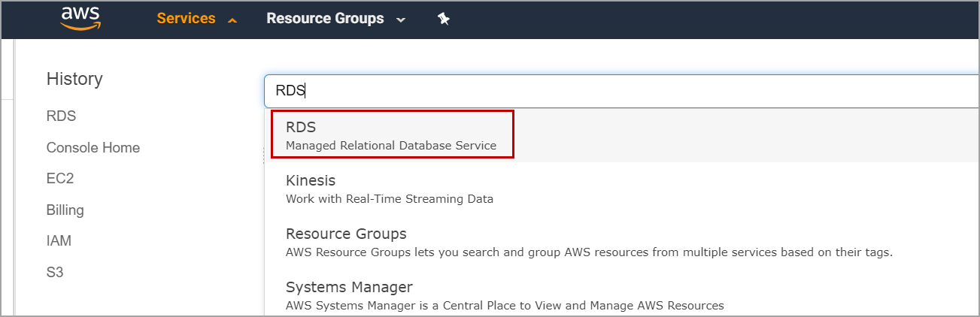Image resolution: width=980 pixels, height=317 pixels.
Task: Open IAM from the History list
Action: click(59, 241)
